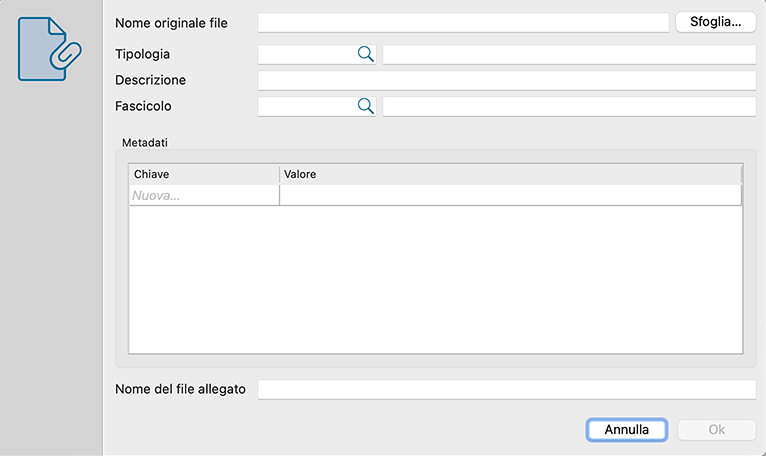Click the Tipologia code input field
The width and height of the screenshot is (766, 456).
306,55
